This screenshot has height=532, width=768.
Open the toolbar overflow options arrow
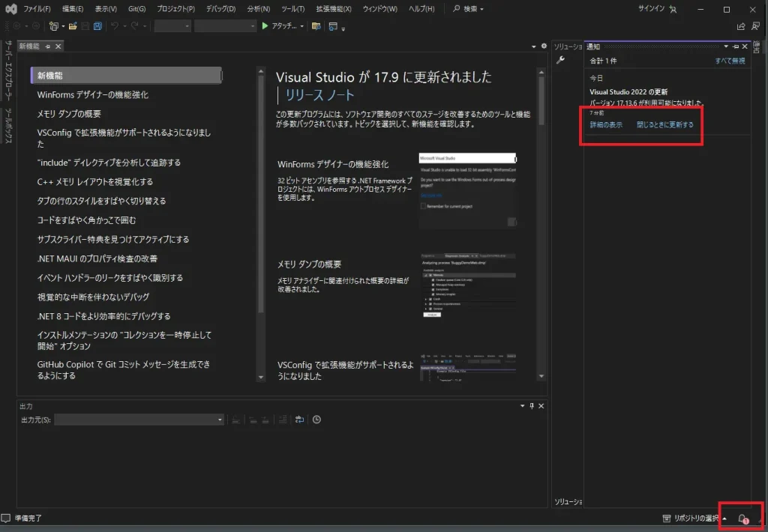pyautogui.click(x=343, y=28)
